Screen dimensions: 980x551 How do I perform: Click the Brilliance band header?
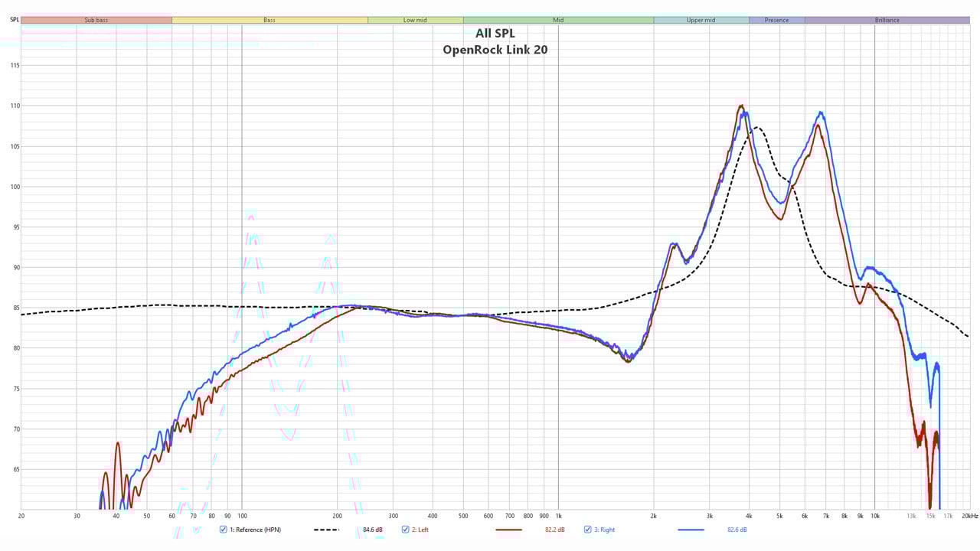(x=887, y=20)
